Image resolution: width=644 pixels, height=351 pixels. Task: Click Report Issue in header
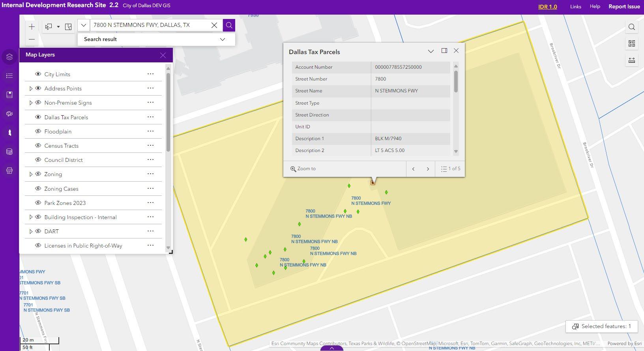[624, 6]
